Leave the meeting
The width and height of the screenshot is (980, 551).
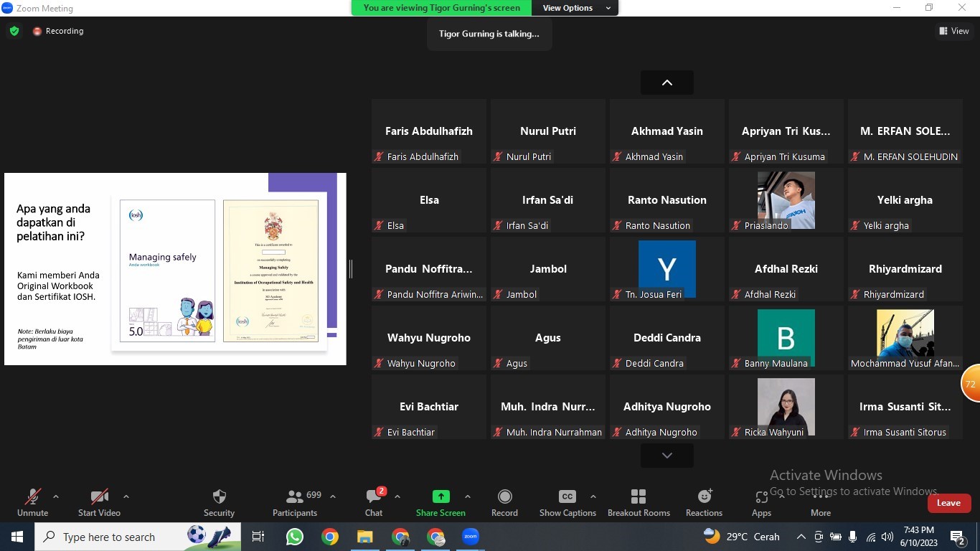(x=948, y=503)
